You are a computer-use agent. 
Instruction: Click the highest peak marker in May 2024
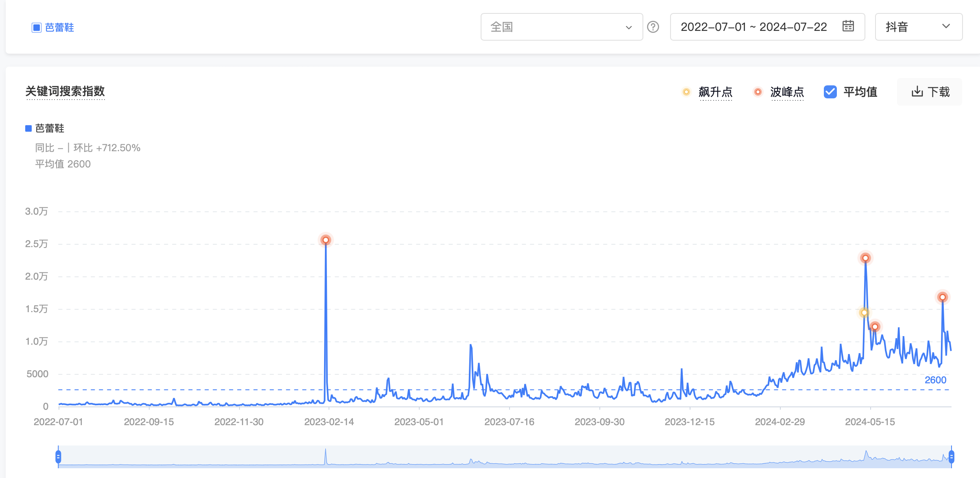click(865, 258)
